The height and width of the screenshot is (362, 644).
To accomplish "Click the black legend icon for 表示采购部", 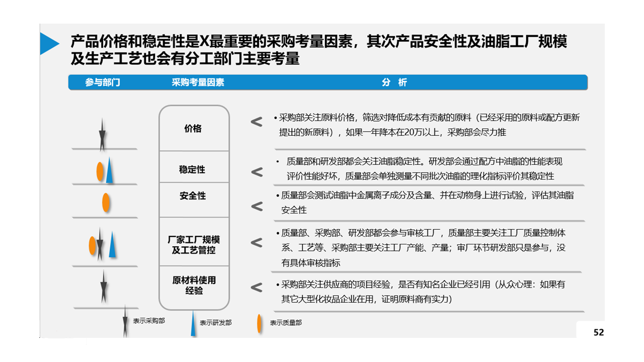I will (x=125, y=321).
